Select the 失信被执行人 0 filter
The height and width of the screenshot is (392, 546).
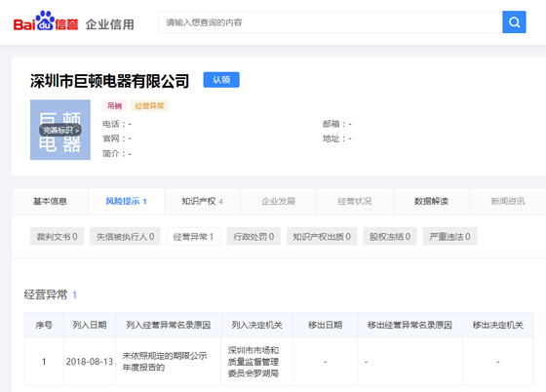126,237
